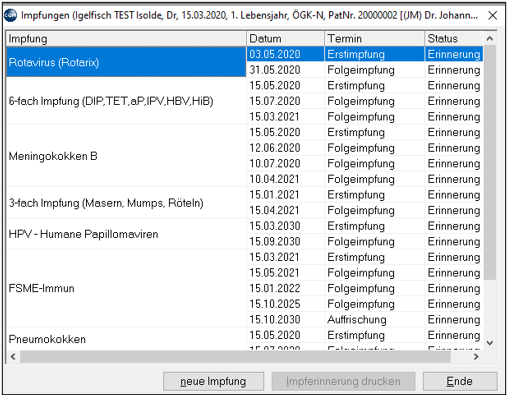Click the horizontal scrollbar thumb

click(x=235, y=357)
